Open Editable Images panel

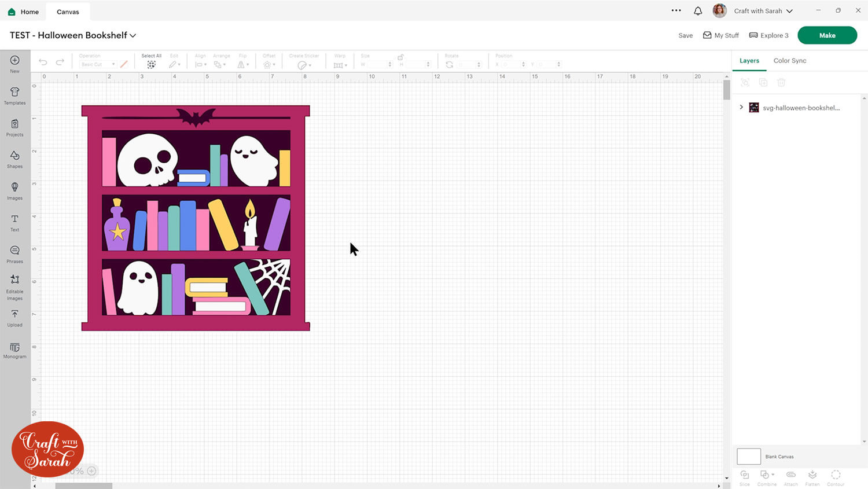[x=14, y=285]
